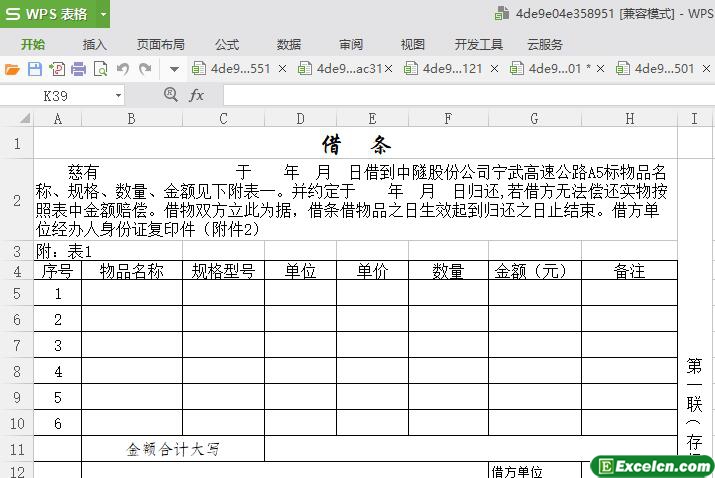Select row 11 header
Viewport: 715px width, 478px height.
click(17, 449)
